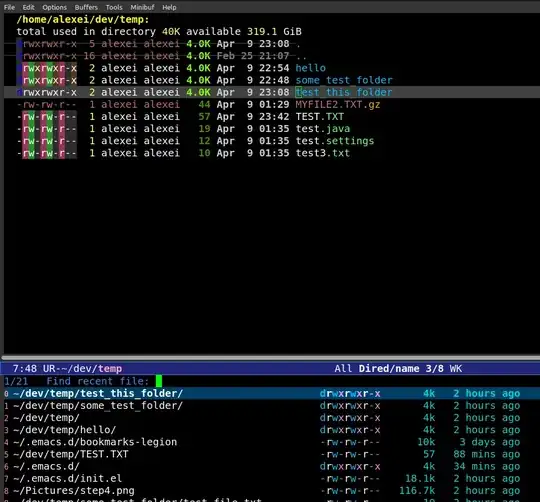The height and width of the screenshot is (502, 540).
Task: Click the 40K total used value
Action: [x=171, y=32]
